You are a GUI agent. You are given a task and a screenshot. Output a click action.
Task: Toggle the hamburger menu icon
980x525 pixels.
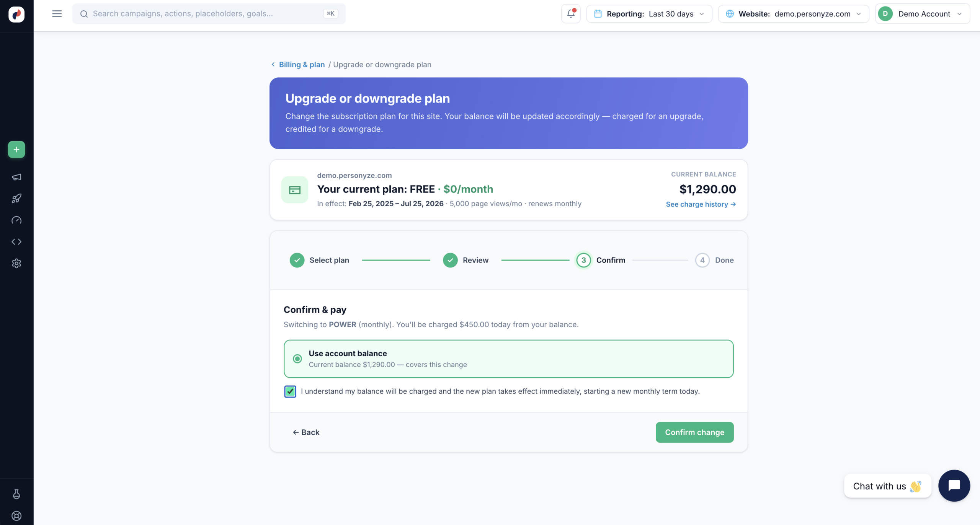57,14
